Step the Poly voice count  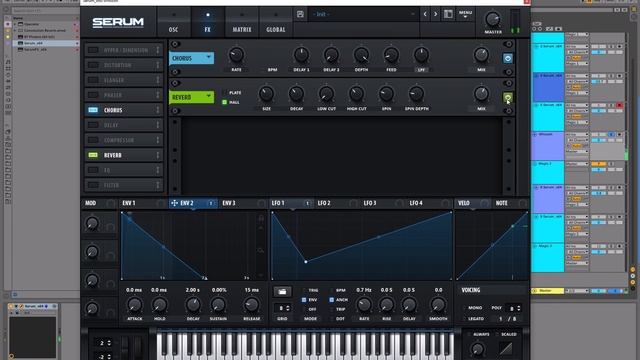coord(519,308)
